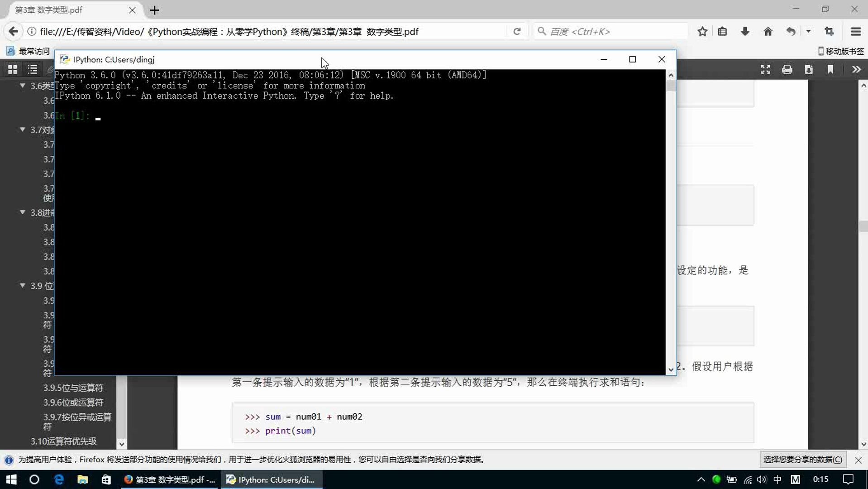
Task: Switch to document outline view in sidebar
Action: tap(32, 69)
